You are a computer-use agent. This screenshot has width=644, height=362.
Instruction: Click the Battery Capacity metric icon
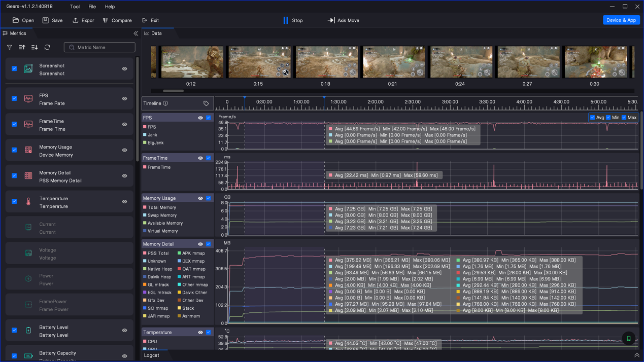pyautogui.click(x=28, y=356)
